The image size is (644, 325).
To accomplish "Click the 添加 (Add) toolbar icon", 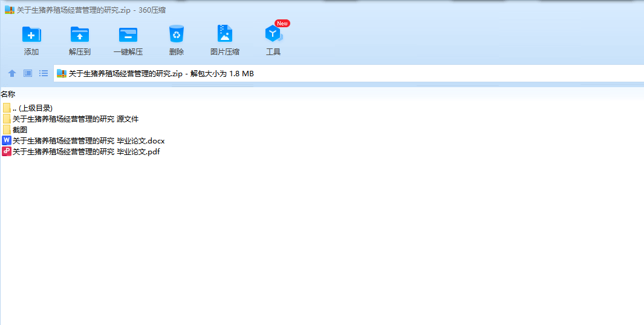I will pyautogui.click(x=31, y=34).
